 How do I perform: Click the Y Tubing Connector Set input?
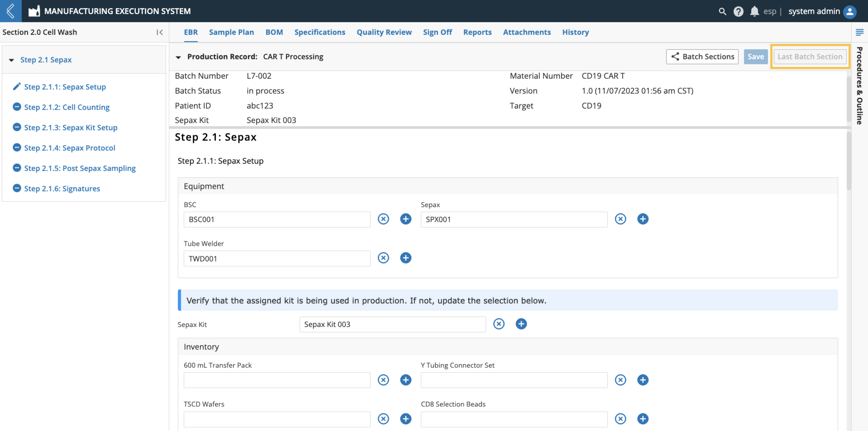(514, 381)
